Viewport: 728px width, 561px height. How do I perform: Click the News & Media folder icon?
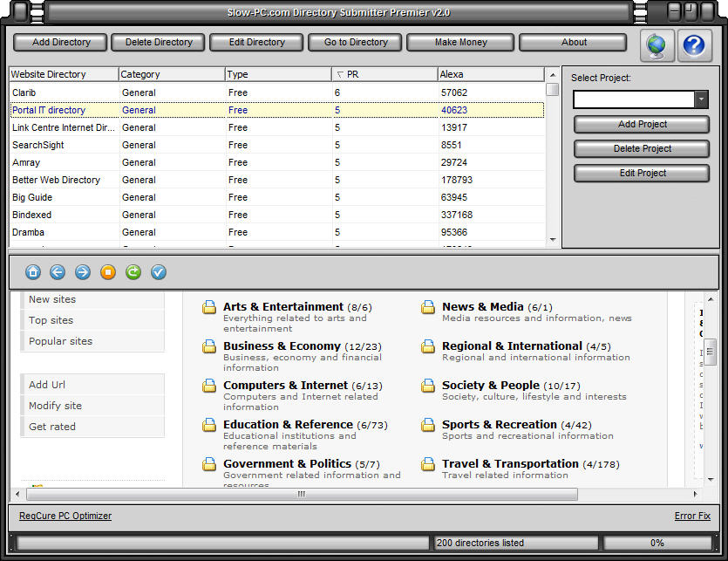[x=427, y=307]
